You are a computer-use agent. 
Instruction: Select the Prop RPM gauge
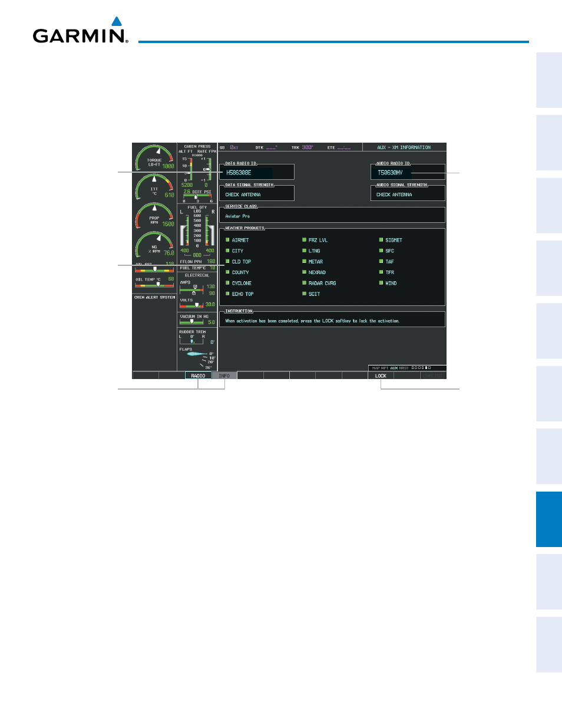pyautogui.click(x=155, y=216)
